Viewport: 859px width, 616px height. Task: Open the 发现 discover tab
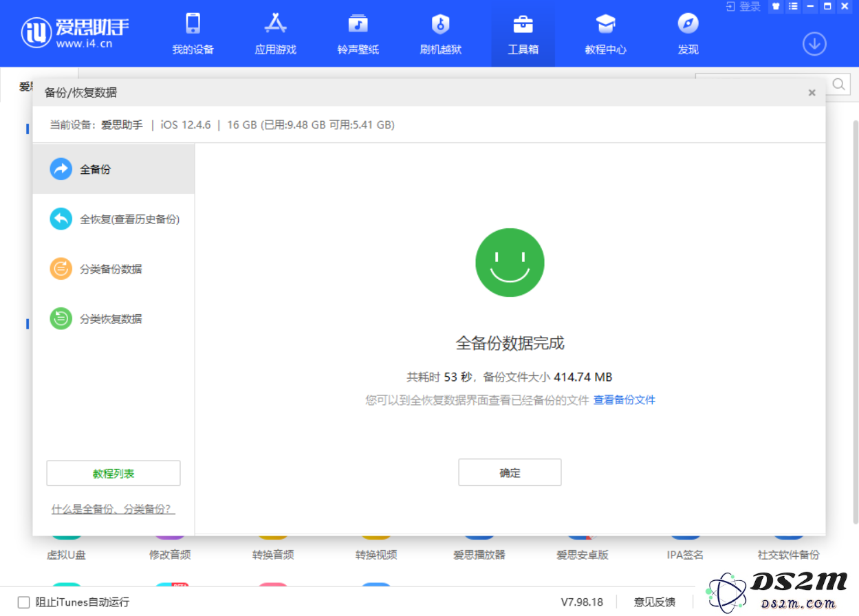tap(688, 33)
